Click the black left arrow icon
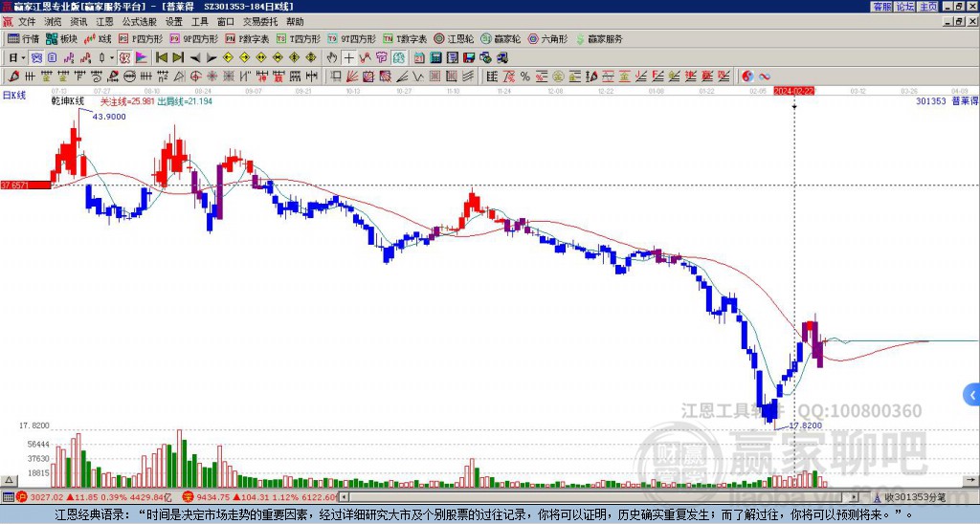Viewport: 980px width, 524px height. (195, 58)
